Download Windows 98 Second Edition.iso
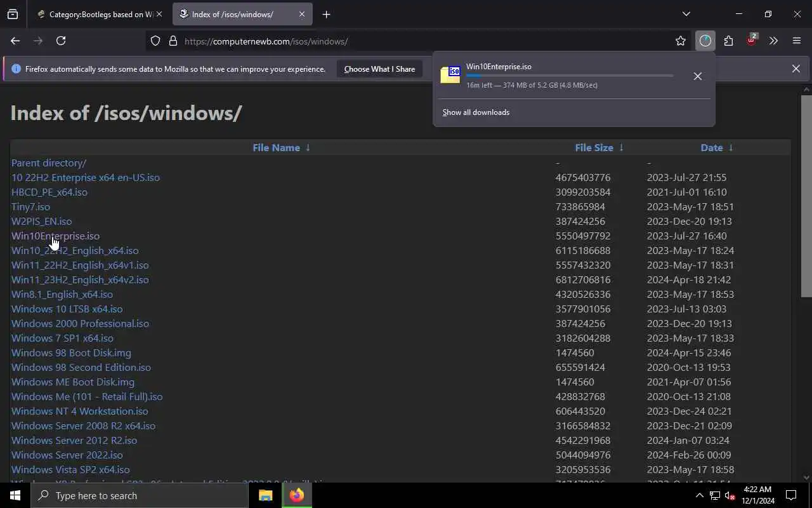812x508 pixels. coord(81,368)
